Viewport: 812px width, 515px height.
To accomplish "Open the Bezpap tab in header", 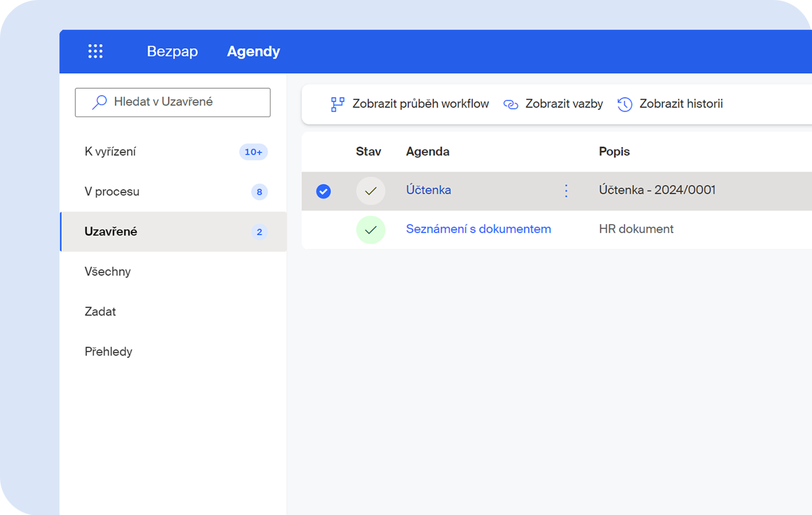I will [x=172, y=51].
